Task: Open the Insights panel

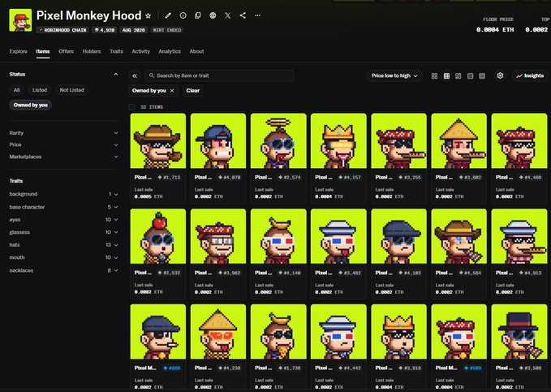Action: coord(530,75)
